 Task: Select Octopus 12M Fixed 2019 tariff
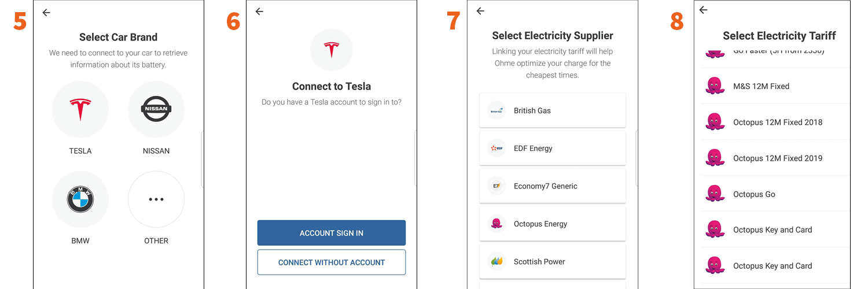tap(775, 158)
